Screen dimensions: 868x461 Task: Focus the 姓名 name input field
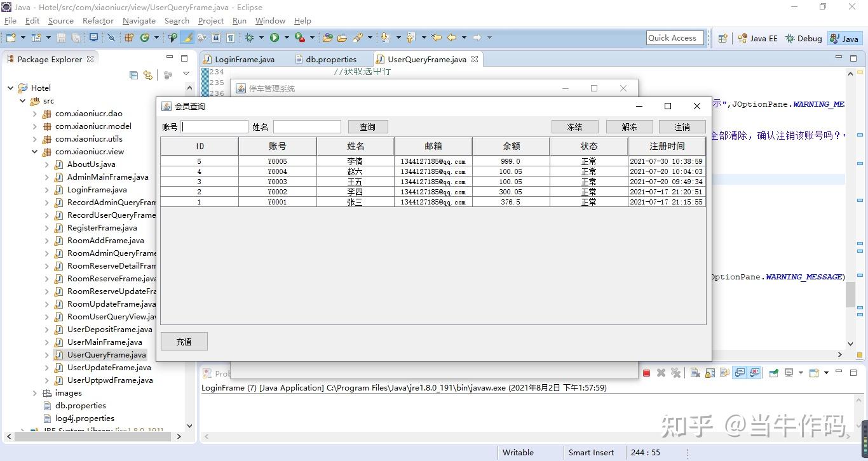click(307, 127)
